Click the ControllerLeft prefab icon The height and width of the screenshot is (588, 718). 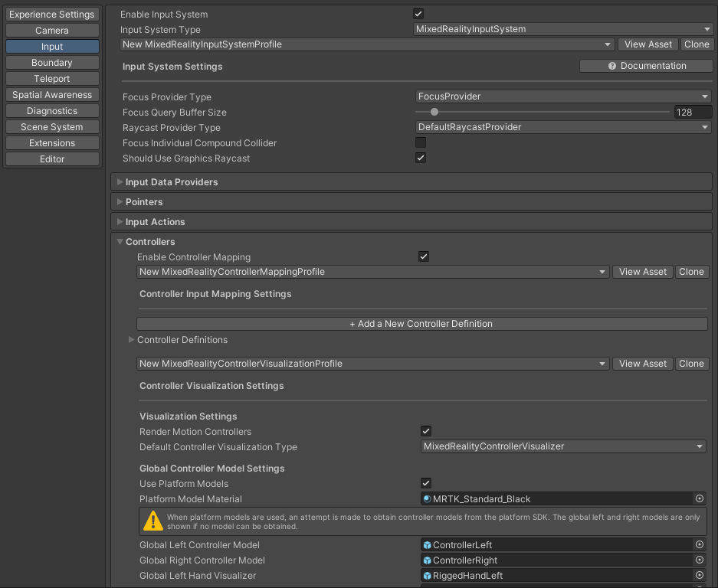(x=427, y=544)
